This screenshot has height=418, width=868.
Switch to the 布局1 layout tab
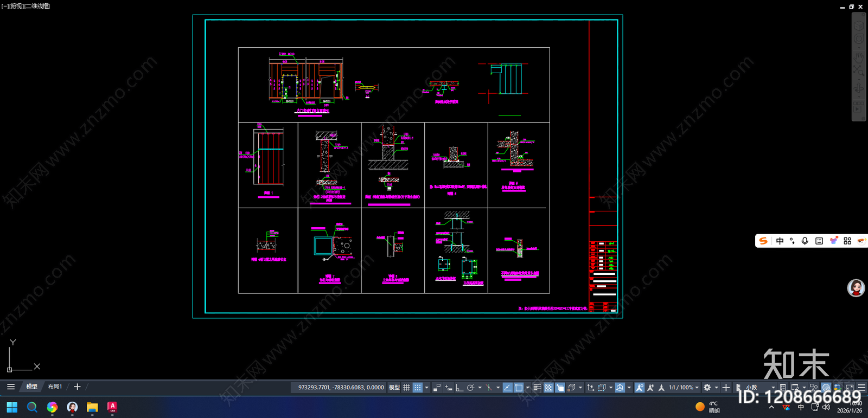[x=55, y=387]
